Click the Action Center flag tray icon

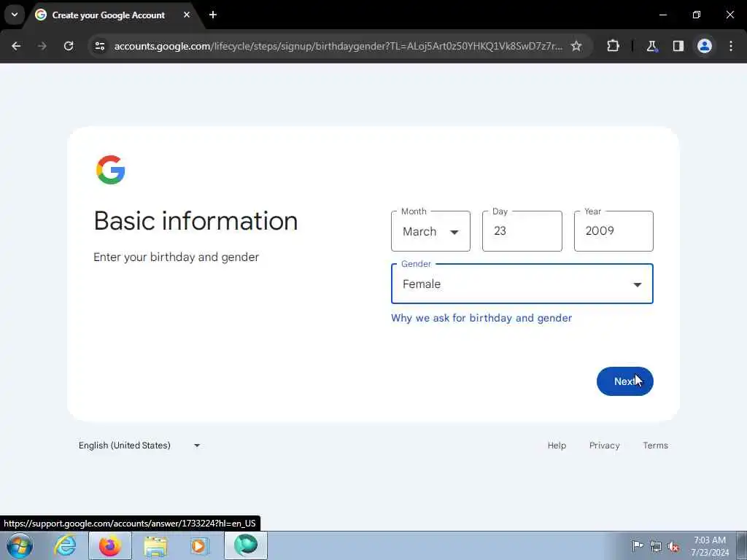pyautogui.click(x=638, y=545)
